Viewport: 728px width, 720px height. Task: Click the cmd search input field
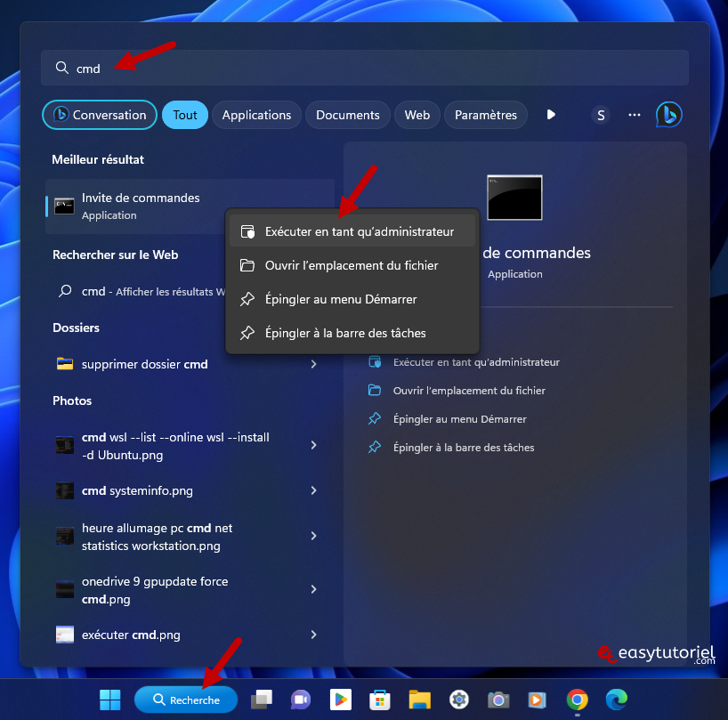[365, 68]
